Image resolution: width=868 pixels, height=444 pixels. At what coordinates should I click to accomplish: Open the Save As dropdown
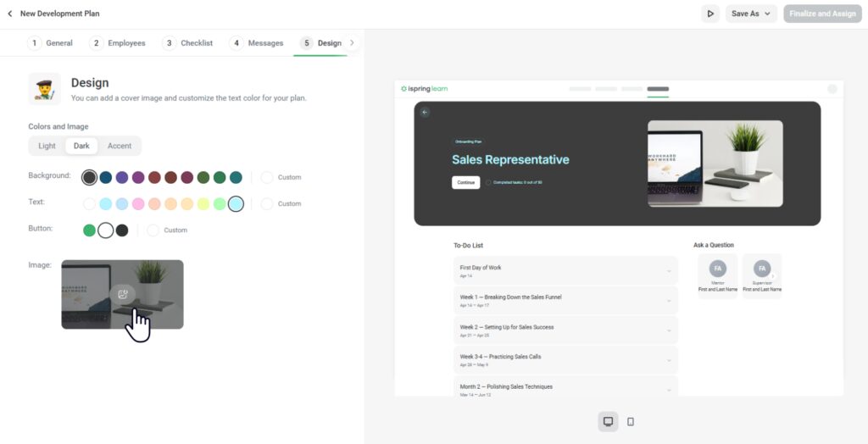(x=751, y=14)
